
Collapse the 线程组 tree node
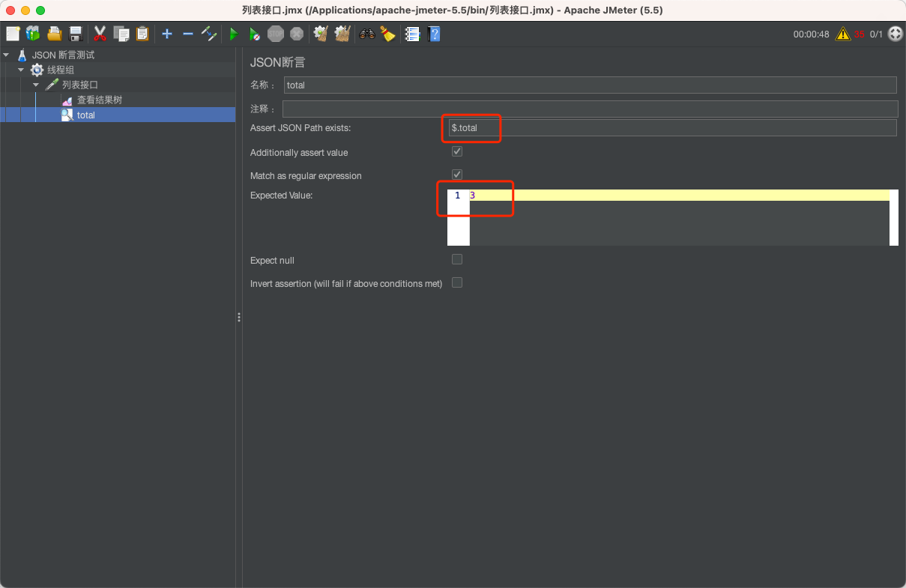click(21, 70)
